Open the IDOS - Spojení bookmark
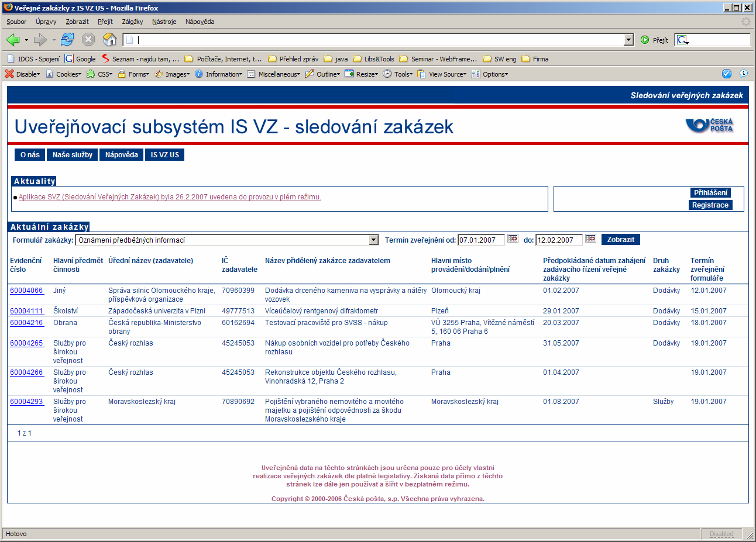Image resolution: width=756 pixels, height=542 pixels. [33, 59]
